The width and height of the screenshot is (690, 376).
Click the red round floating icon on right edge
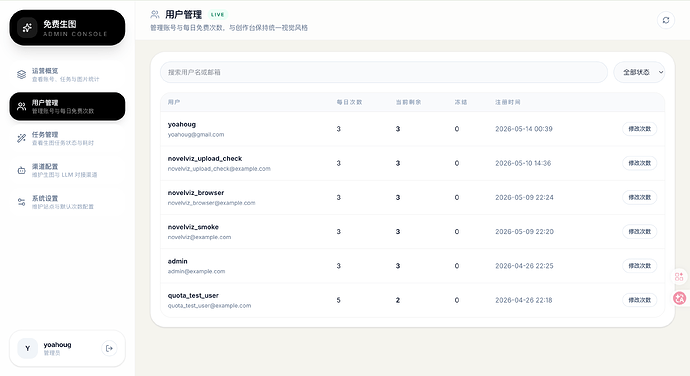click(680, 298)
